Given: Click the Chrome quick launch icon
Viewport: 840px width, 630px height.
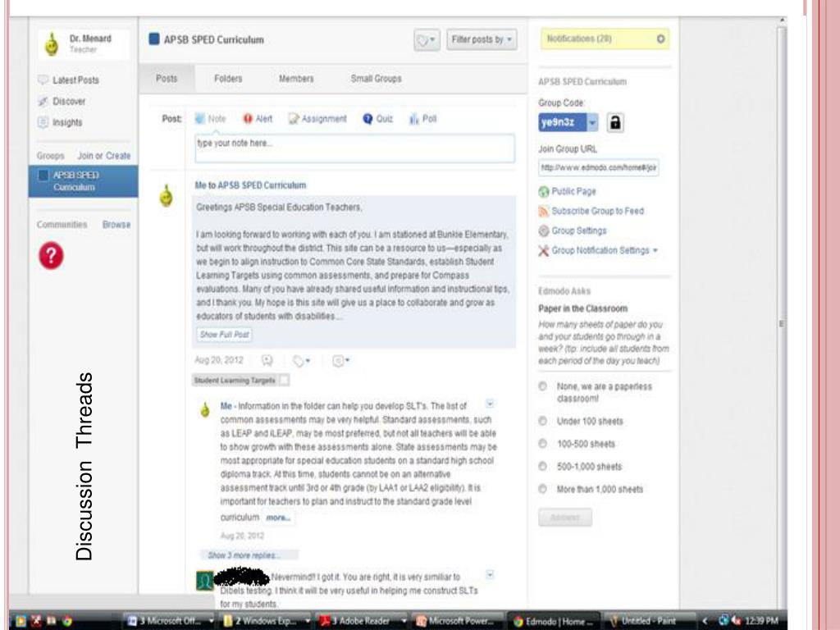Looking at the screenshot, I should point(67,621).
